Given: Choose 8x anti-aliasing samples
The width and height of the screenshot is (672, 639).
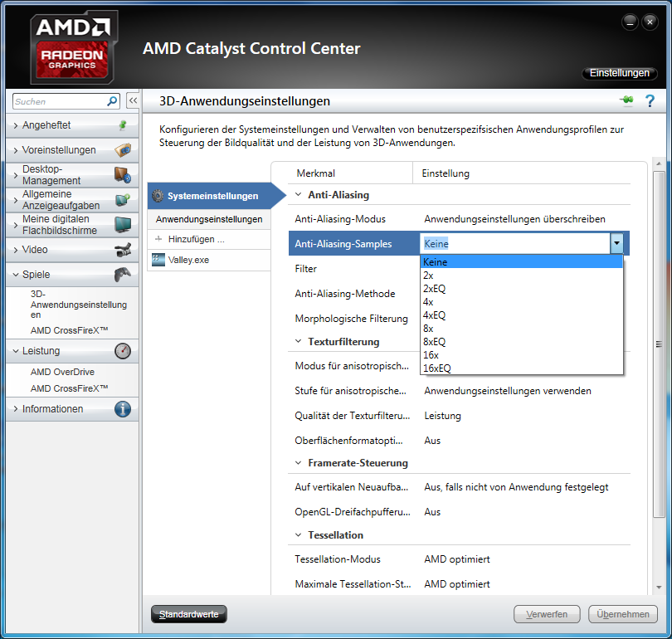Looking at the screenshot, I should [x=522, y=329].
